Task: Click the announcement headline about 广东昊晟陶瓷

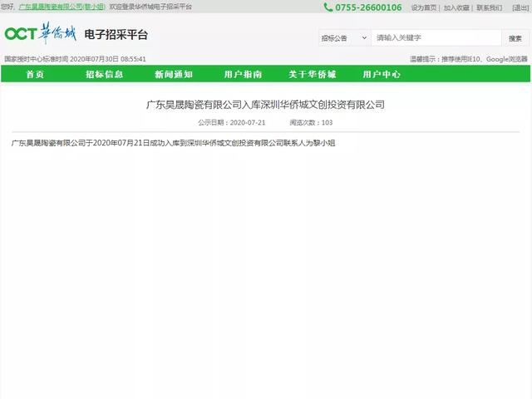Action: (x=265, y=105)
